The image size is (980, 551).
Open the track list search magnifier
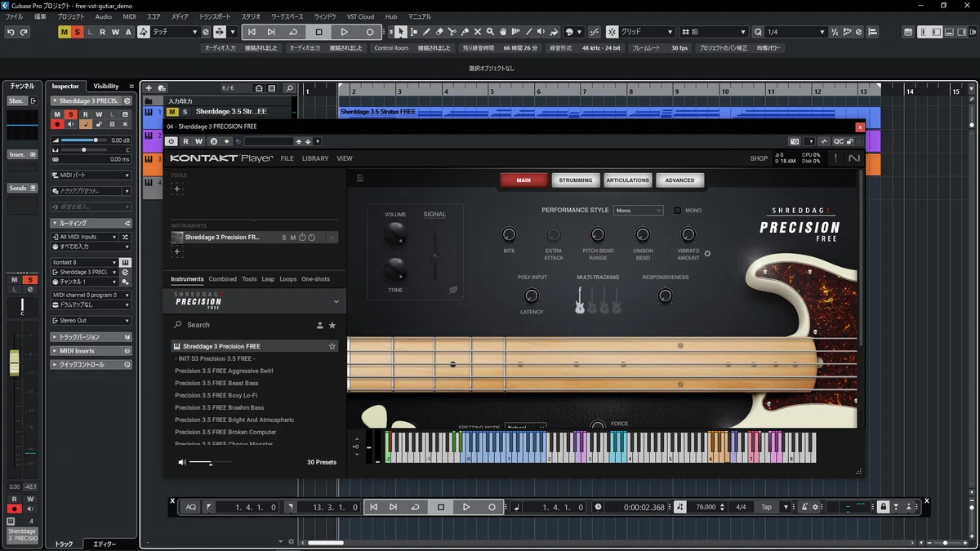(287, 88)
